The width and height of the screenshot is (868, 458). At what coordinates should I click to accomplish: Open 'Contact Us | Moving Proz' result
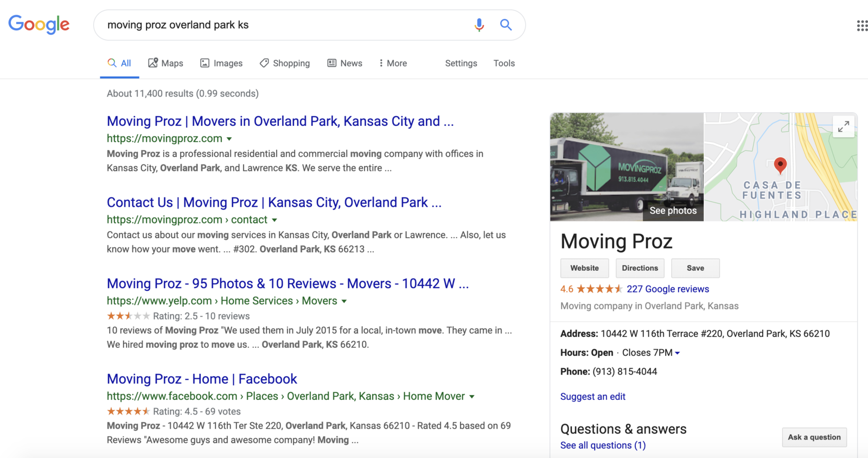click(274, 202)
